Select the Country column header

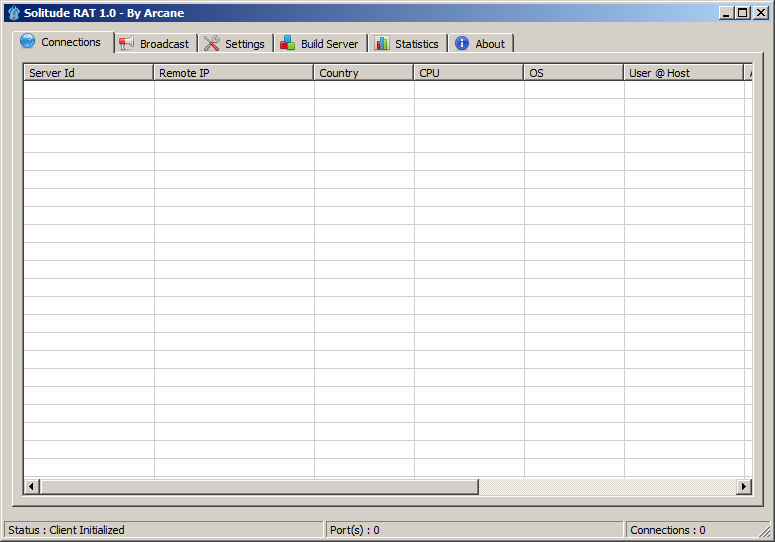[363, 73]
